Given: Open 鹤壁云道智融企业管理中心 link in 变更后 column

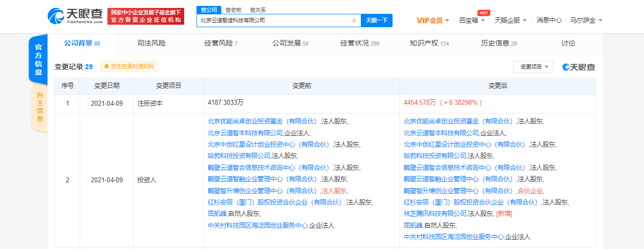Looking at the screenshot, I should pos(459,179).
